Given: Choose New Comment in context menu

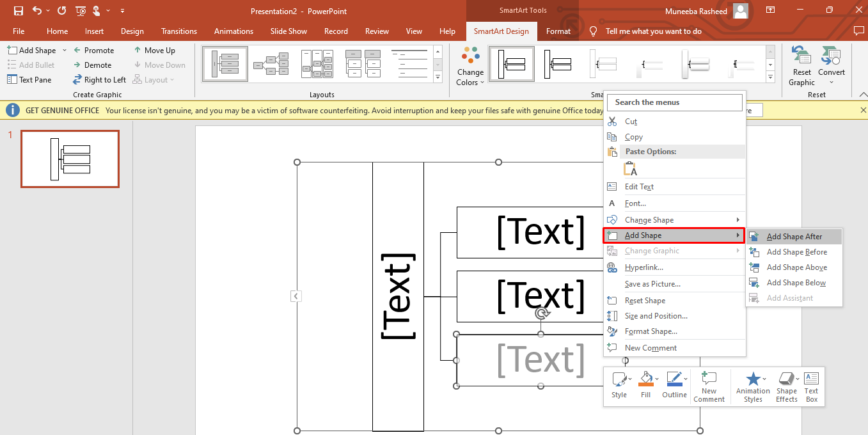Looking at the screenshot, I should [x=675, y=347].
